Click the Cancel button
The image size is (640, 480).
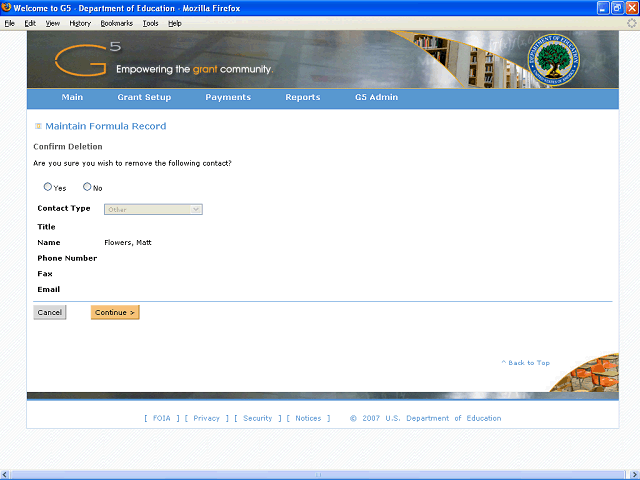(x=50, y=312)
